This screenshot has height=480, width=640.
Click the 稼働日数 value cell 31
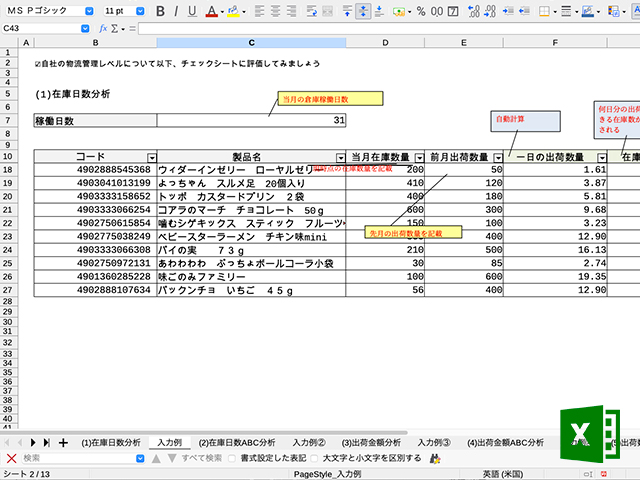[x=251, y=120]
